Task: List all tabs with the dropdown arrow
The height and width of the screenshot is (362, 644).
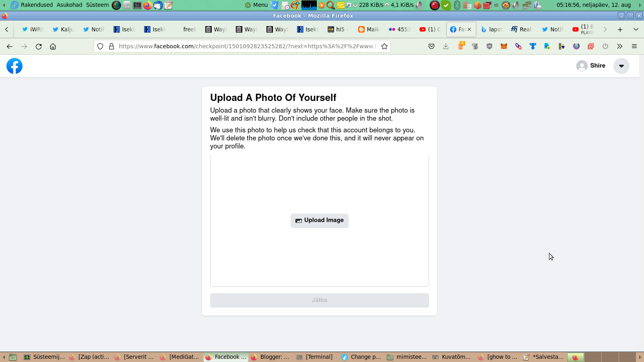Action: 636,29
